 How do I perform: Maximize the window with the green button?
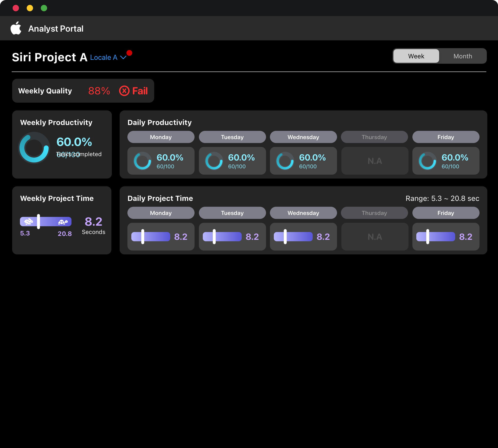point(44,8)
